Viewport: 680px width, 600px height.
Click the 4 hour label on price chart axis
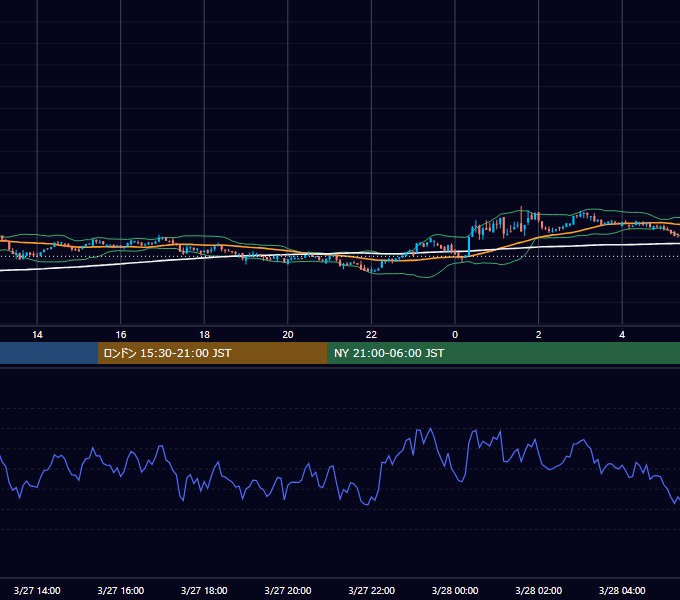pos(622,335)
